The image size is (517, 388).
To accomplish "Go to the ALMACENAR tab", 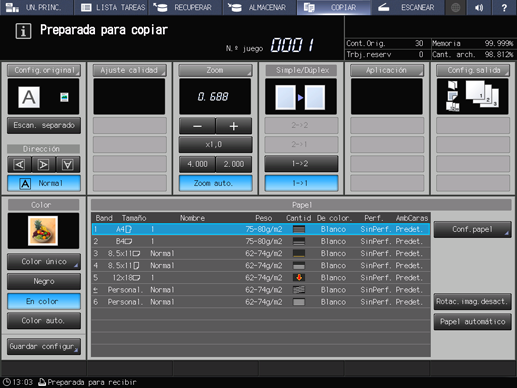I will [260, 7].
